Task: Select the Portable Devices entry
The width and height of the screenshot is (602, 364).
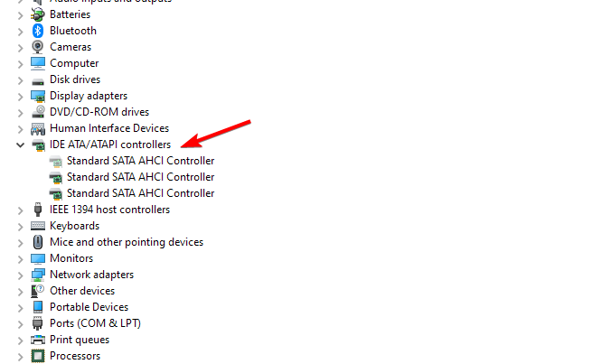Action: coord(89,307)
